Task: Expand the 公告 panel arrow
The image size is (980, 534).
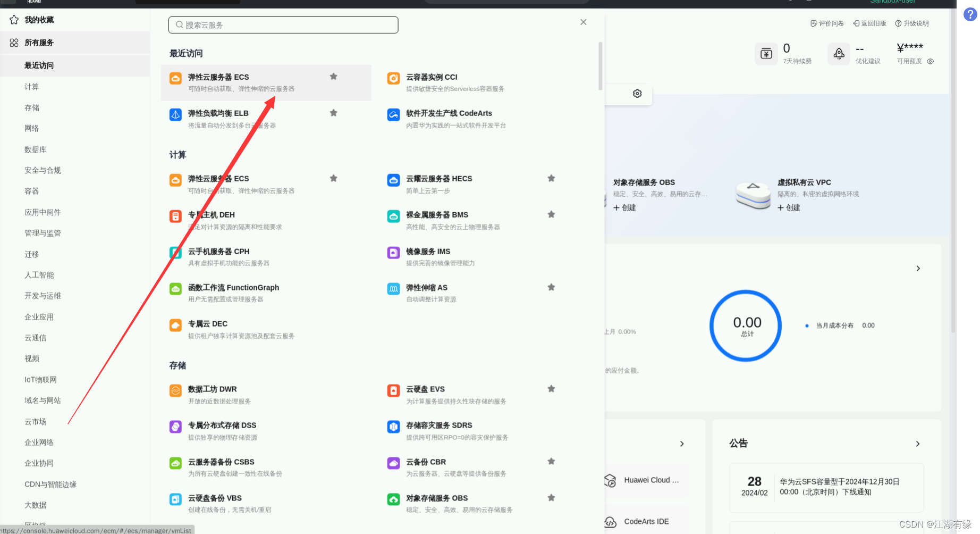Action: (x=918, y=444)
